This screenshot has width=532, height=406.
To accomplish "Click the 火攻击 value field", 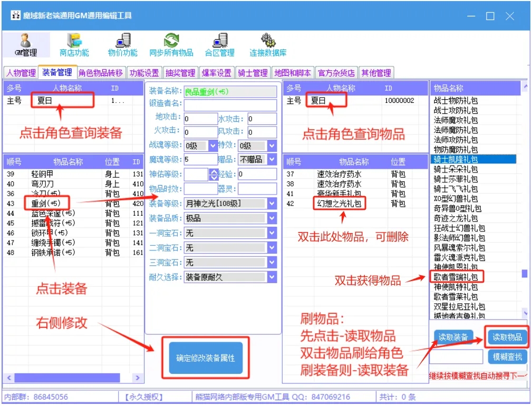I will (x=200, y=132).
